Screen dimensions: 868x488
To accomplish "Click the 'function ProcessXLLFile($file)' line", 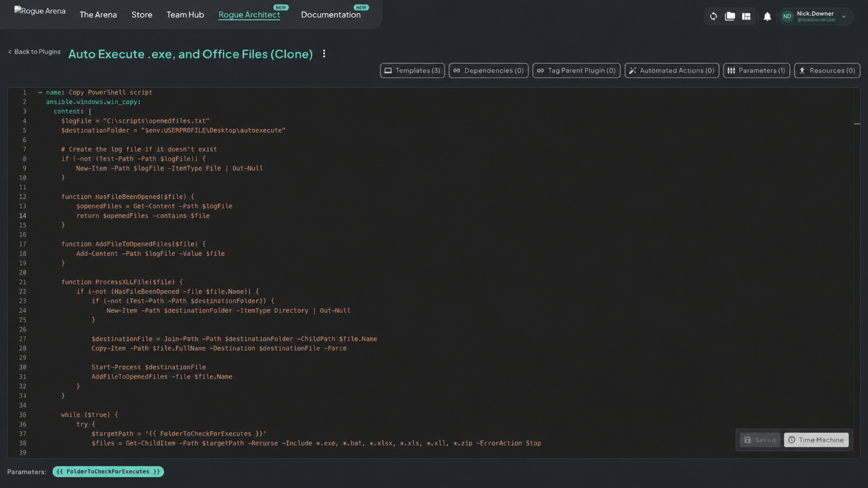I will click(x=122, y=282).
